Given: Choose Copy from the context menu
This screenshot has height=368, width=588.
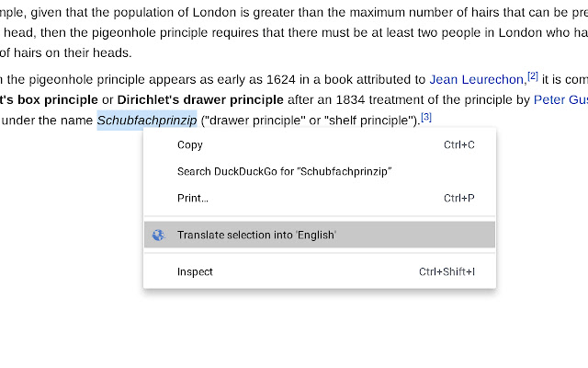Looking at the screenshot, I should [190, 144].
